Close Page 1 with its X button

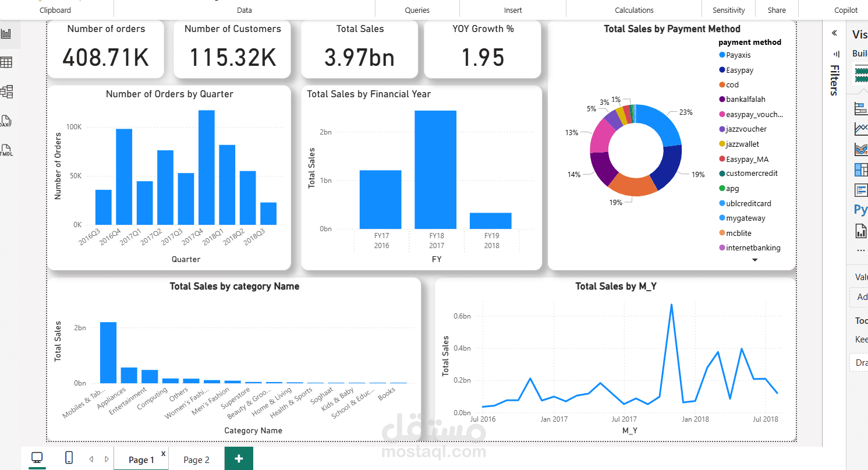click(163, 453)
